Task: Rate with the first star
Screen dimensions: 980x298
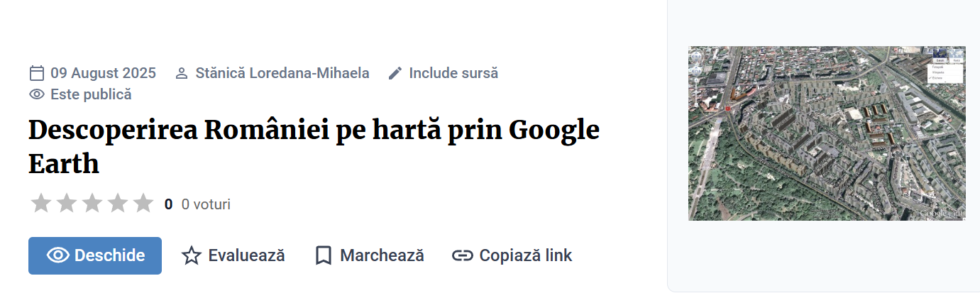Action: (41, 204)
